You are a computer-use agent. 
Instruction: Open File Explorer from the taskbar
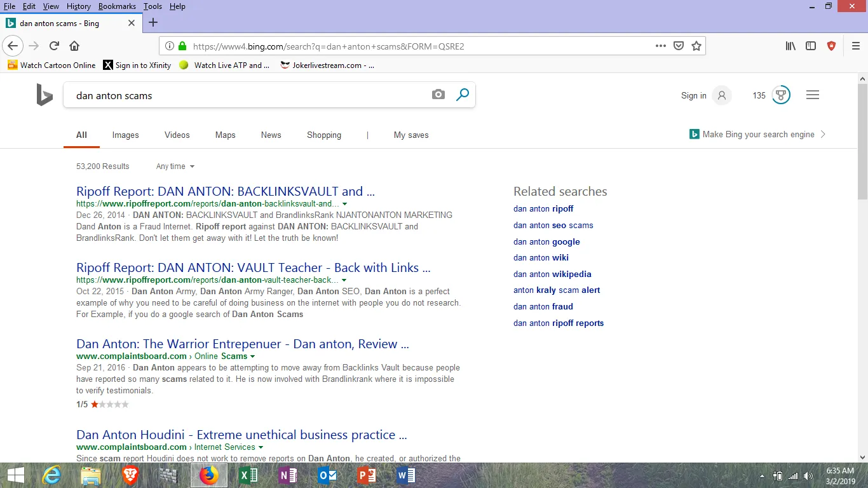tap(91, 475)
